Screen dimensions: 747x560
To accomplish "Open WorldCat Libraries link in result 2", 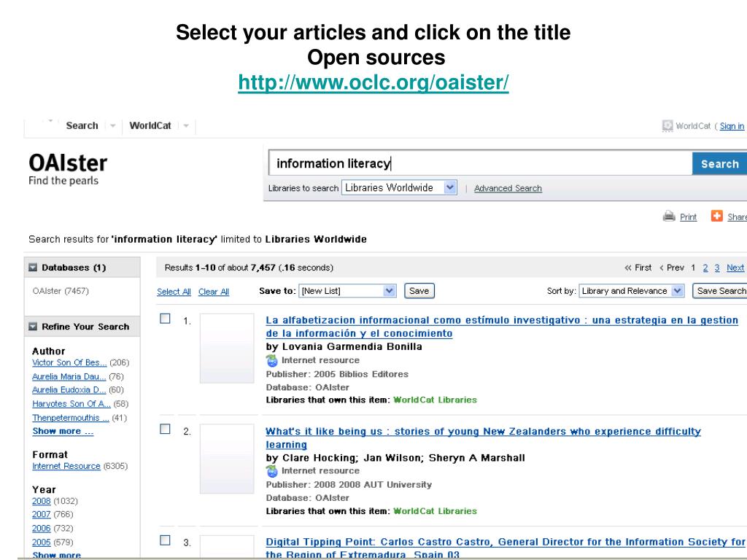I will click(435, 511).
